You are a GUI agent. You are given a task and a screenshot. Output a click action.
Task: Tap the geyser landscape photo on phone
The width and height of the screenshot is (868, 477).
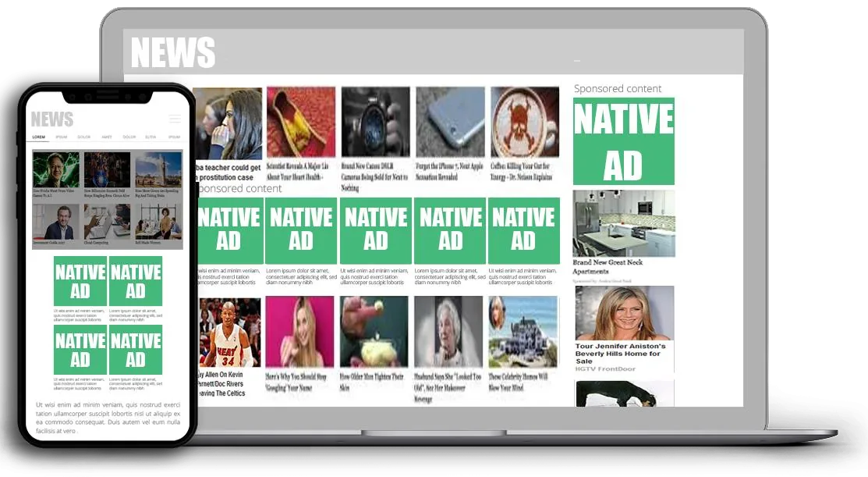[158, 169]
